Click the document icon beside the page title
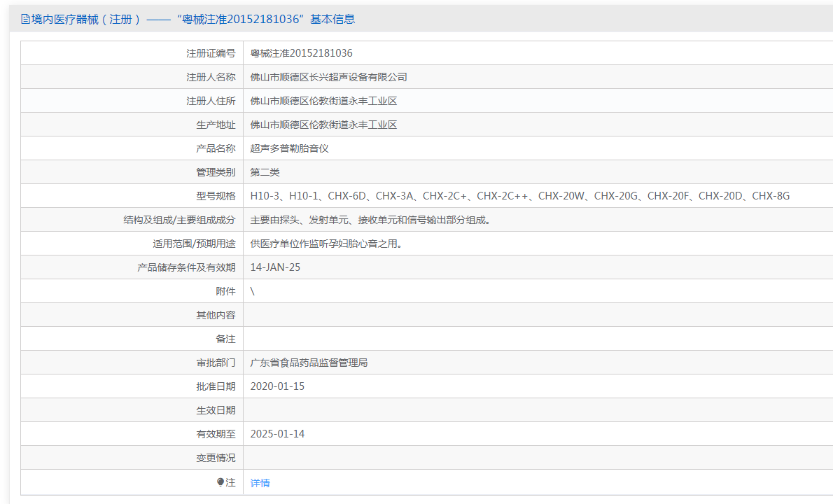The width and height of the screenshot is (833, 504). point(25,19)
